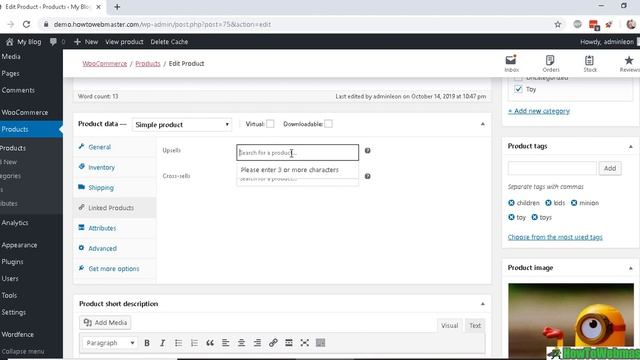The height and width of the screenshot is (360, 640).
Task: Select the Linked Products tab
Action: (x=115, y=208)
